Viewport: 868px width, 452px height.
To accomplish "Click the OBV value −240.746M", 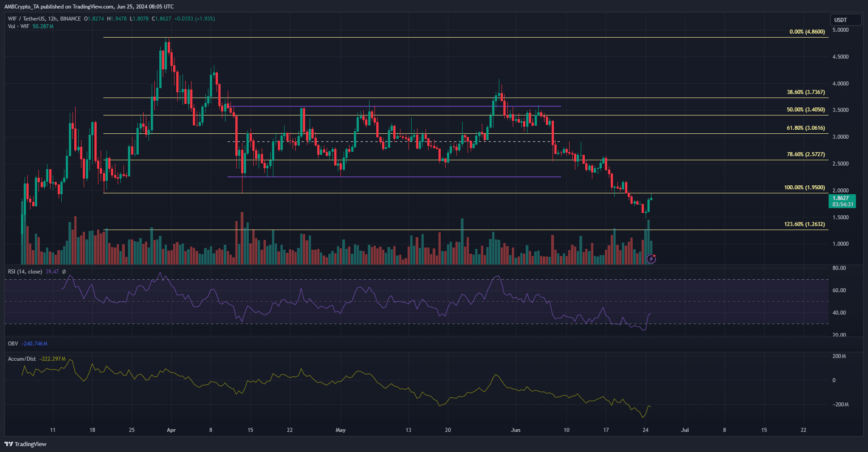I will 34,344.
